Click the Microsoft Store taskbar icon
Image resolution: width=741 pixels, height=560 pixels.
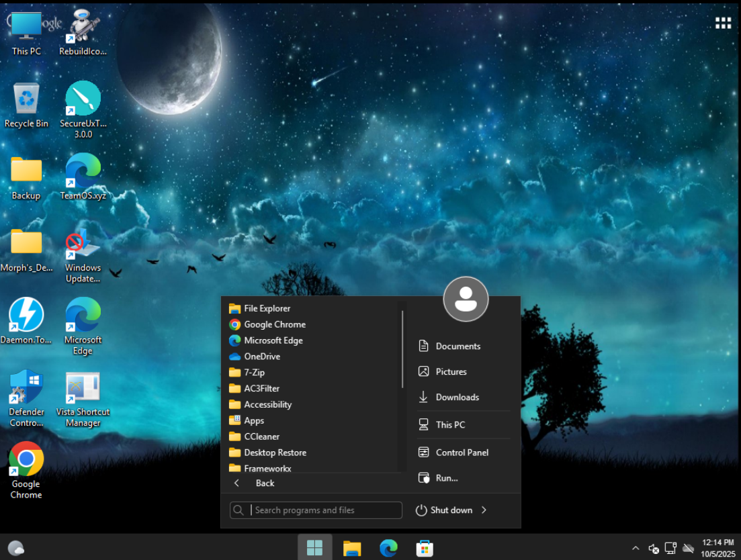click(x=424, y=548)
